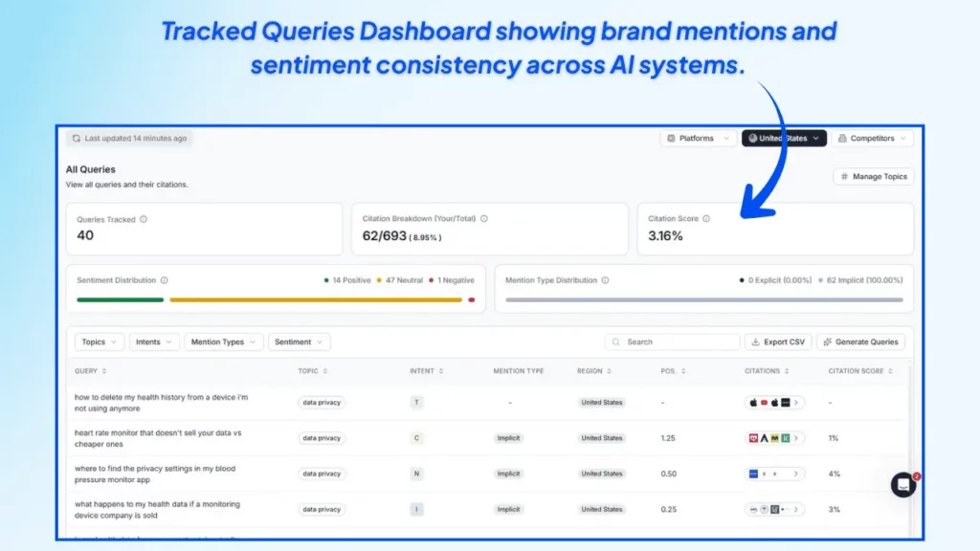Sort by the CITATIONS column header
The height and width of the screenshot is (551, 980).
coord(767,371)
